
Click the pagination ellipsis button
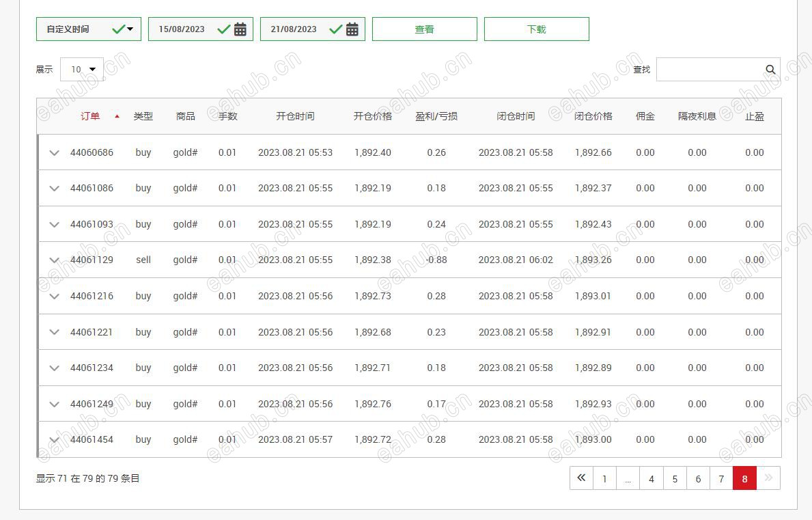(628, 478)
